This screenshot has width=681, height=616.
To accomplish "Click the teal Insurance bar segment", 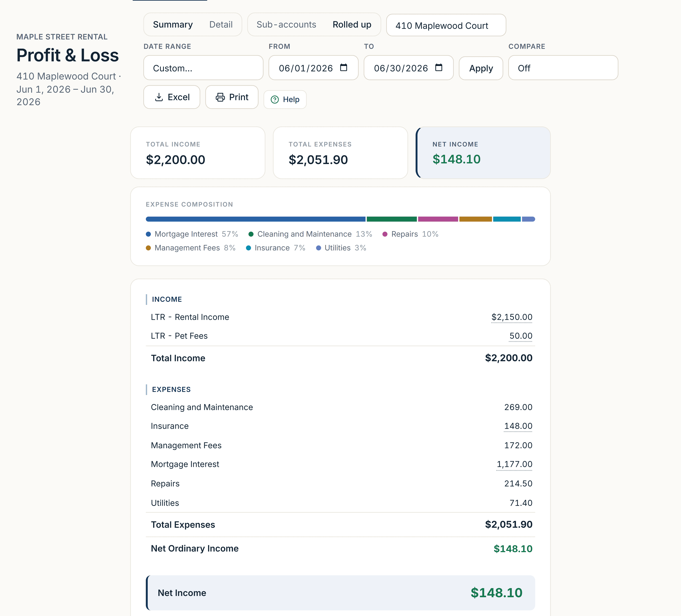I will coord(507,219).
